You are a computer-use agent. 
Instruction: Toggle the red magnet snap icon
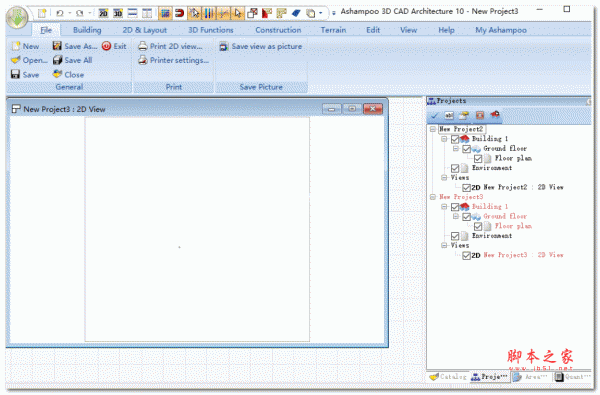tap(179, 13)
